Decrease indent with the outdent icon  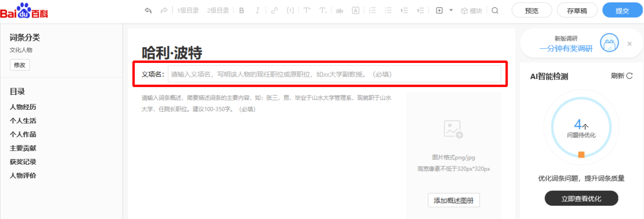[x=421, y=11]
